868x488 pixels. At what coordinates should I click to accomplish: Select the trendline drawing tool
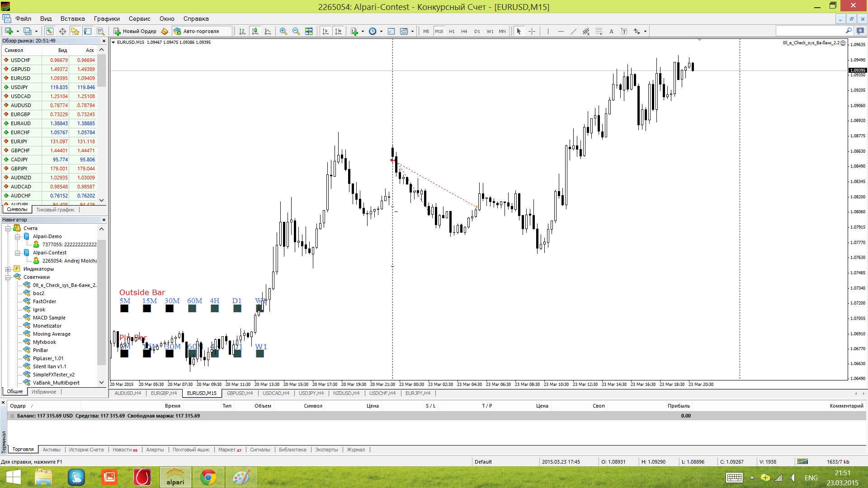[x=574, y=31]
